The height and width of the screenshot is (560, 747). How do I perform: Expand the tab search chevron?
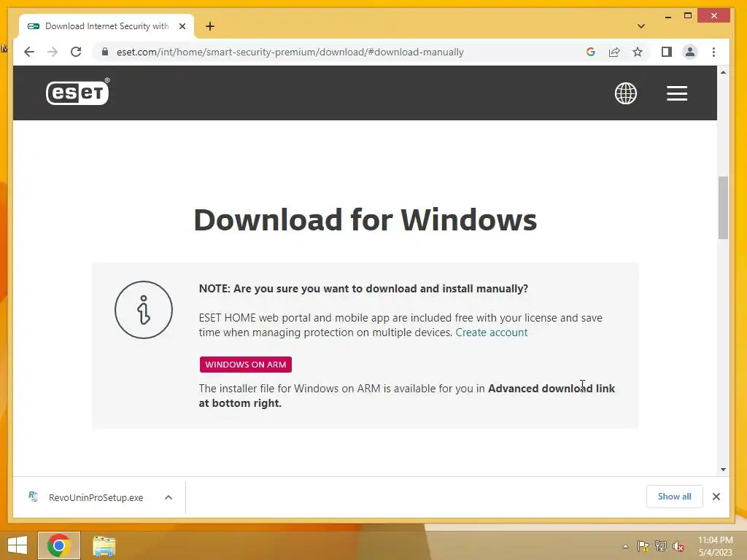point(640,26)
